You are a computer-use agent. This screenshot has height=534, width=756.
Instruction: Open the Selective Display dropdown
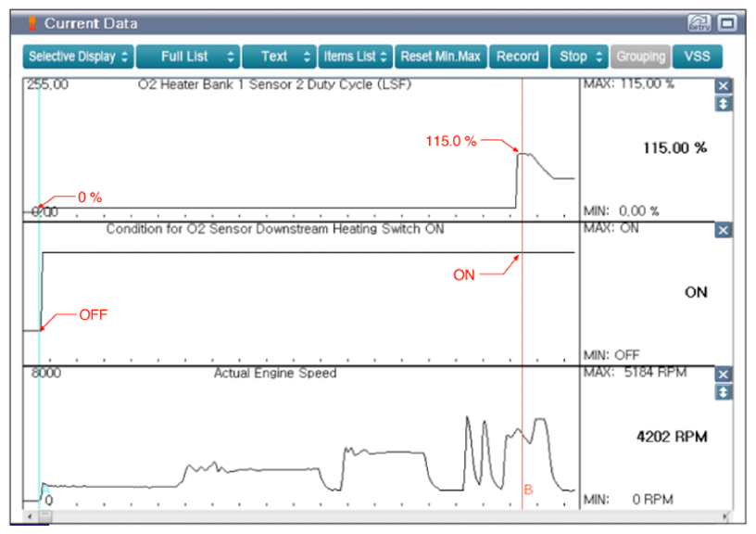[x=79, y=57]
